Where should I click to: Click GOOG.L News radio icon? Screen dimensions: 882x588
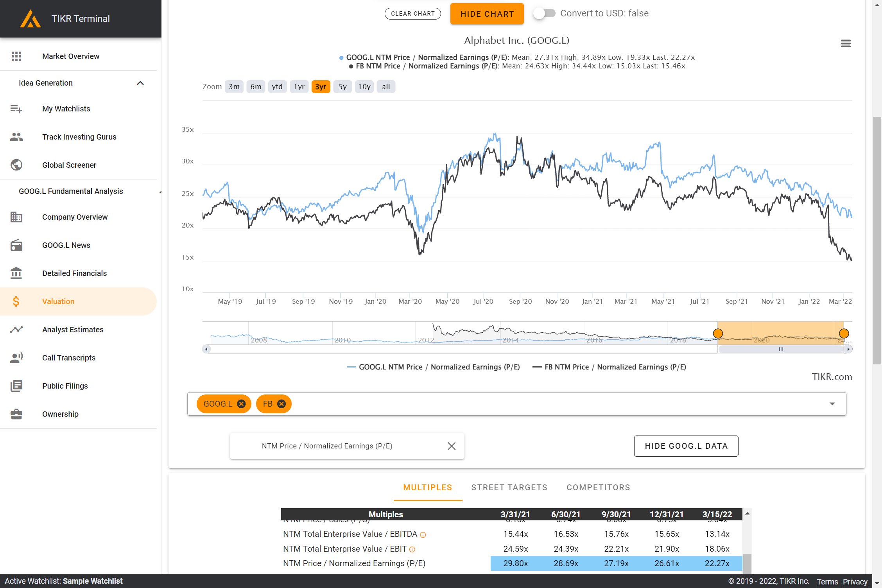point(16,245)
